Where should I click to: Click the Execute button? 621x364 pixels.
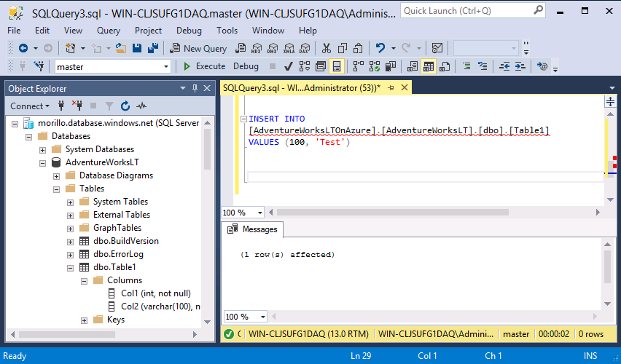point(204,66)
